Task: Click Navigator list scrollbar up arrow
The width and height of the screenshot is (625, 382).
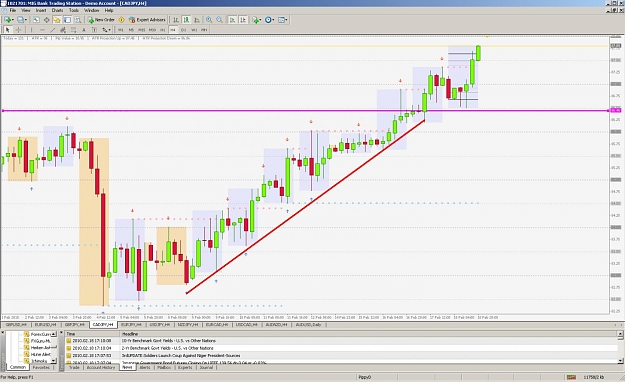Action: [54, 334]
